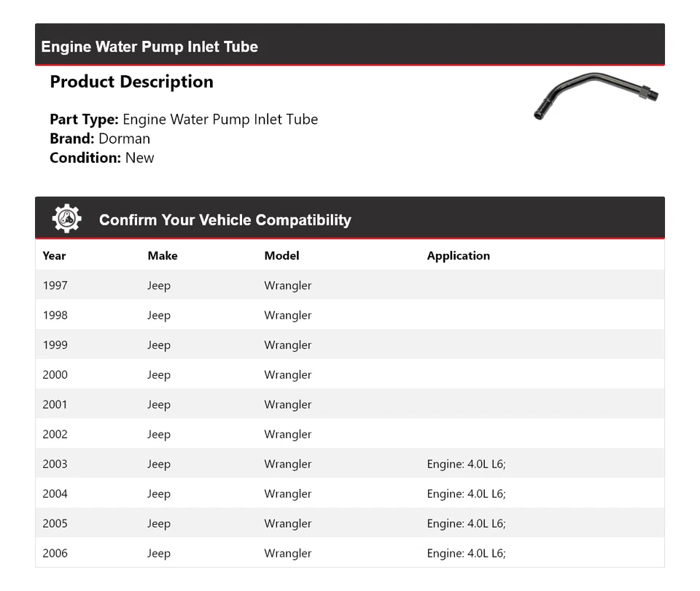Click the Year column header
The width and height of the screenshot is (700, 591).
click(x=54, y=255)
